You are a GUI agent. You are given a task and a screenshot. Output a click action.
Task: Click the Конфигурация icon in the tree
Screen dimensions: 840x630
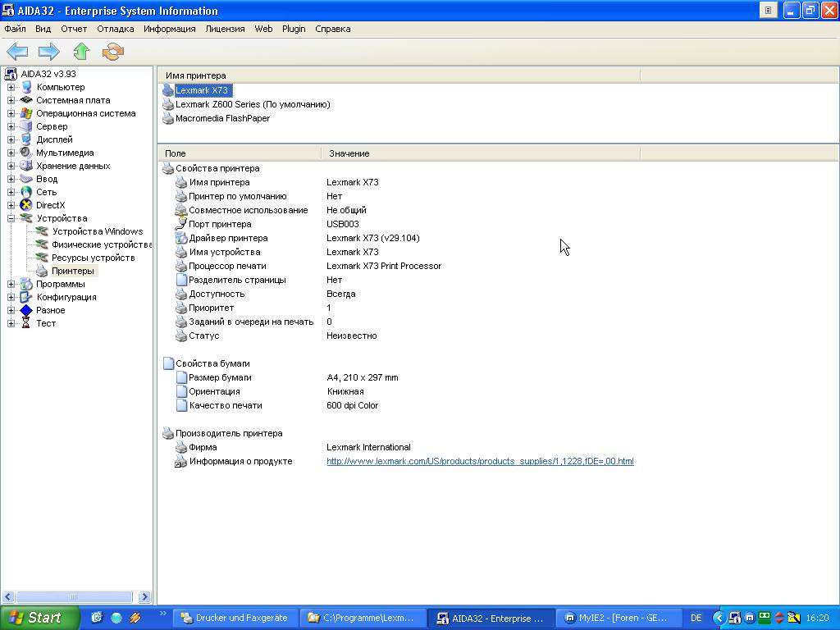click(25, 297)
